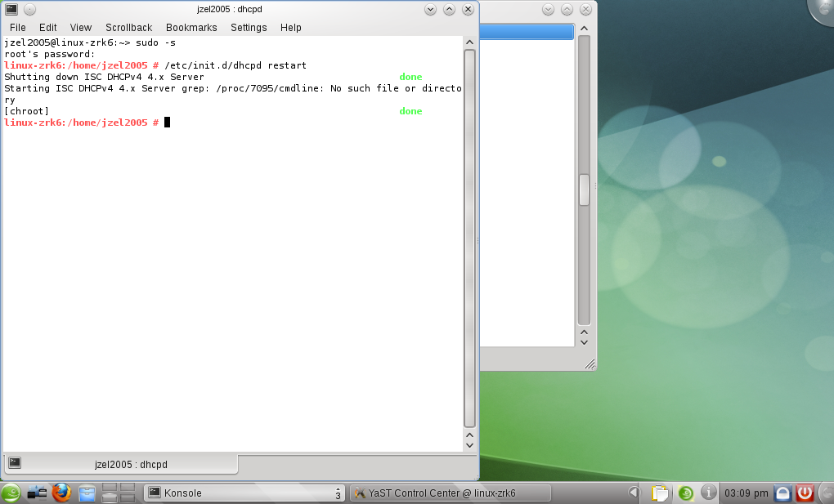This screenshot has height=504, width=834.
Task: Click the down arrow at the YaST scrollbar bottom
Action: pos(584,342)
